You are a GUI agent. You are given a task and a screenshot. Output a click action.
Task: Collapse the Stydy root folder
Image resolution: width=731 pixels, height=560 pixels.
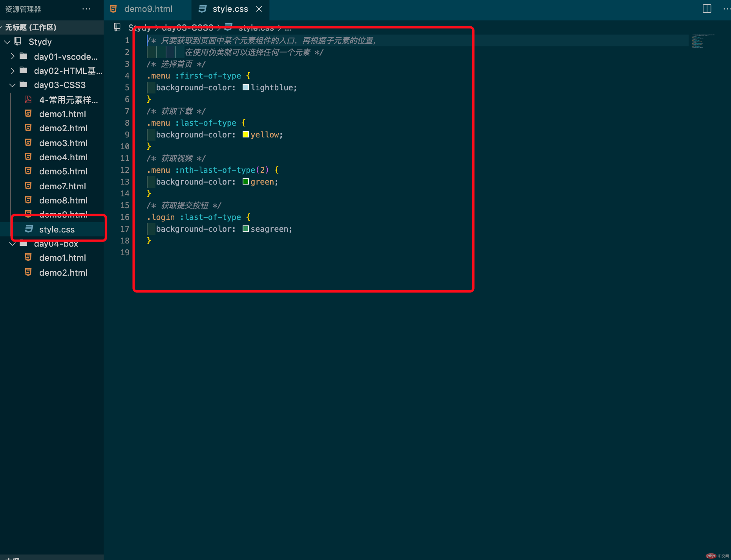click(x=7, y=42)
